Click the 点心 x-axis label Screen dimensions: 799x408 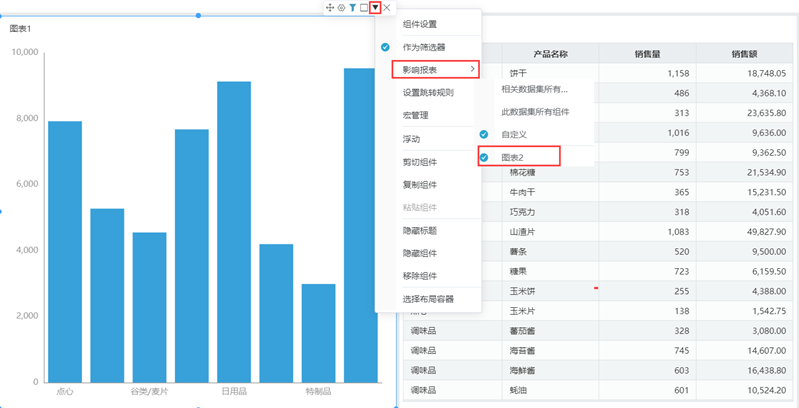[65, 391]
